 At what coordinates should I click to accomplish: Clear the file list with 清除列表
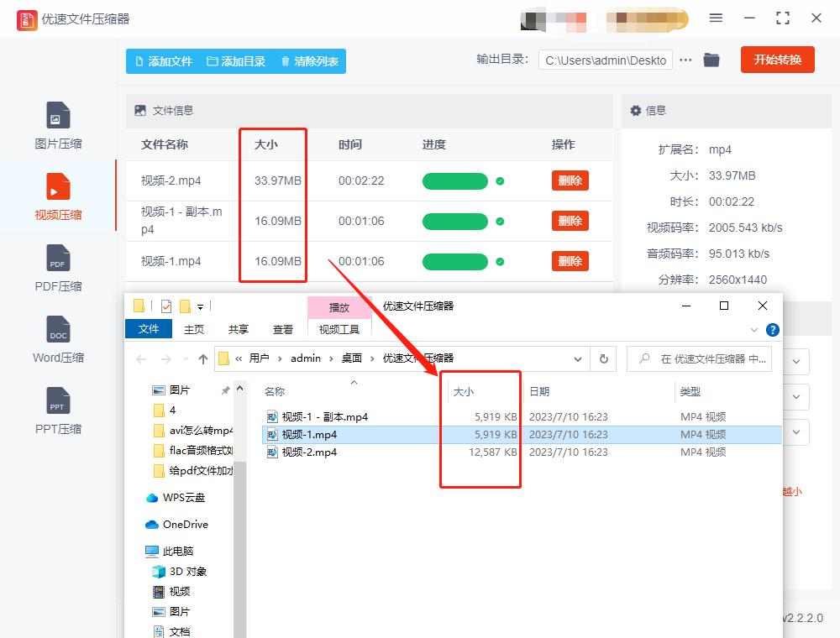coord(309,61)
